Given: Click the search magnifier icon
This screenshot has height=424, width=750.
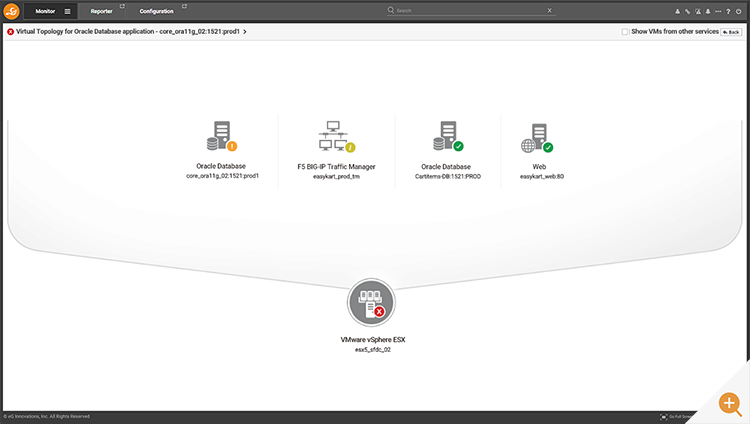Looking at the screenshot, I should point(391,10).
